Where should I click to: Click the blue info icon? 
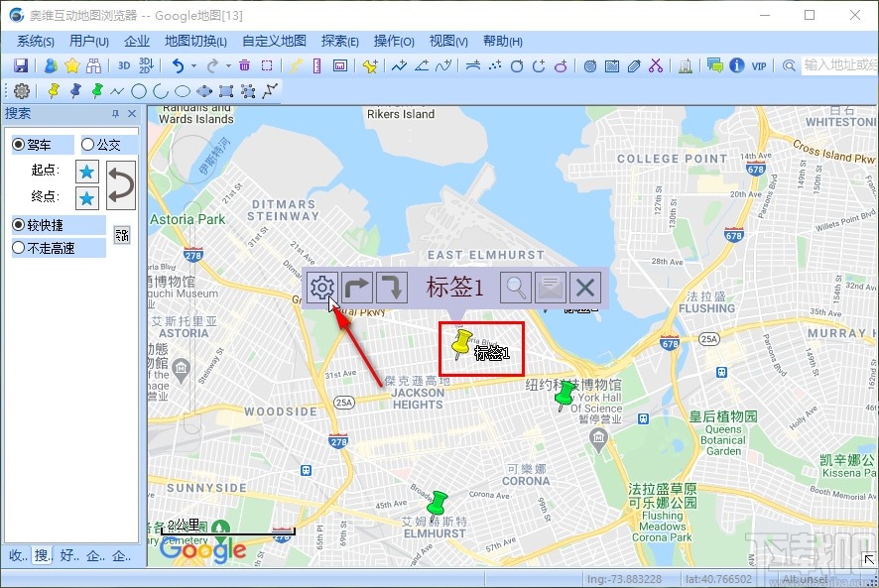pos(736,65)
